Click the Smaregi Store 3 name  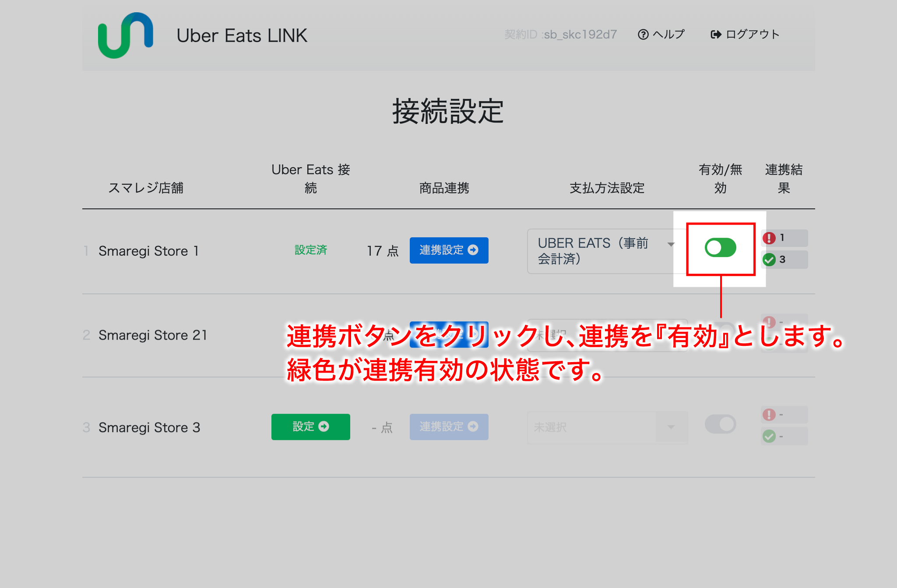(x=149, y=427)
